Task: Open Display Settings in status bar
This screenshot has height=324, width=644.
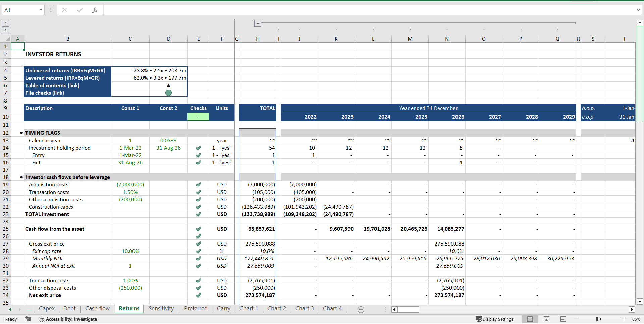Action: [495, 319]
